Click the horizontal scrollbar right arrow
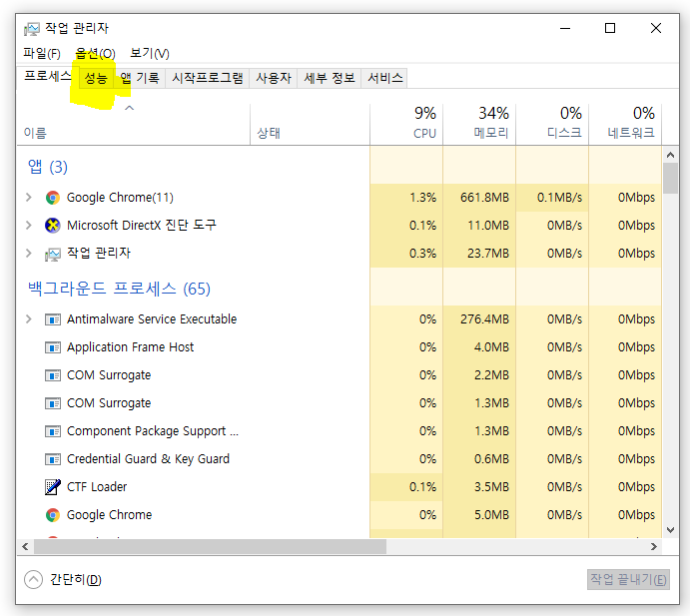Screen dimensions: 690x616 click(654, 546)
